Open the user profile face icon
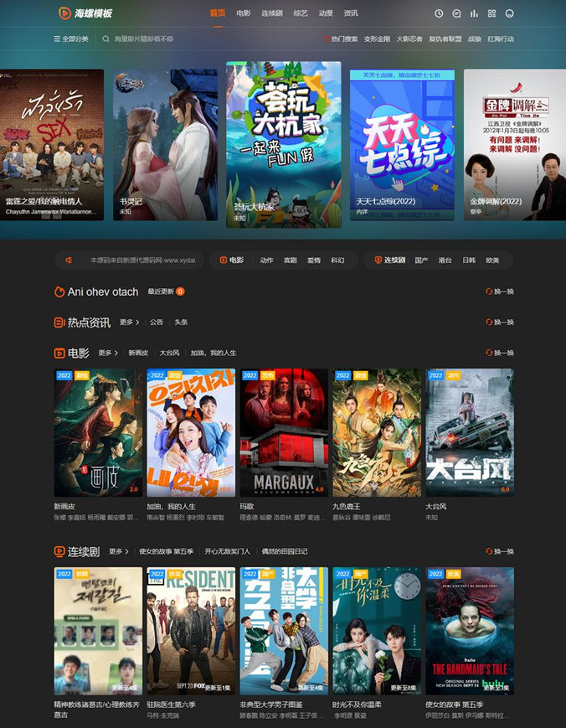This screenshot has width=566, height=728. pos(510,13)
